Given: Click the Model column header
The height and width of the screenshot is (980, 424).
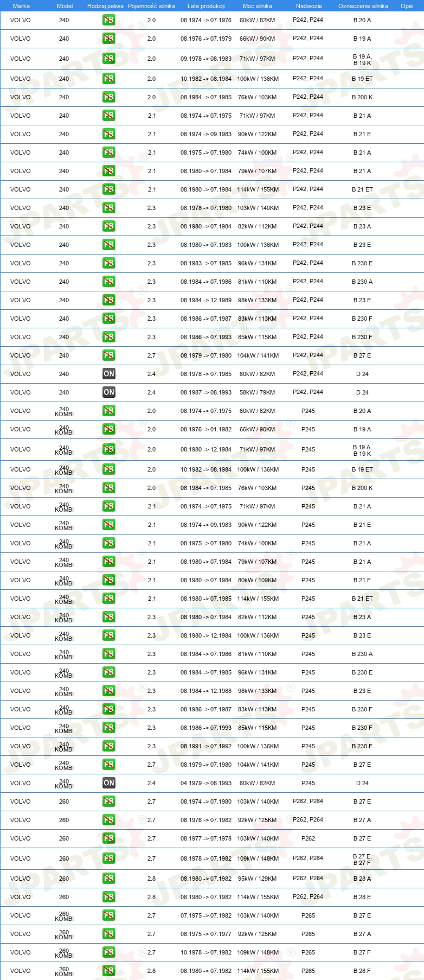Looking at the screenshot, I should pyautogui.click(x=65, y=6).
